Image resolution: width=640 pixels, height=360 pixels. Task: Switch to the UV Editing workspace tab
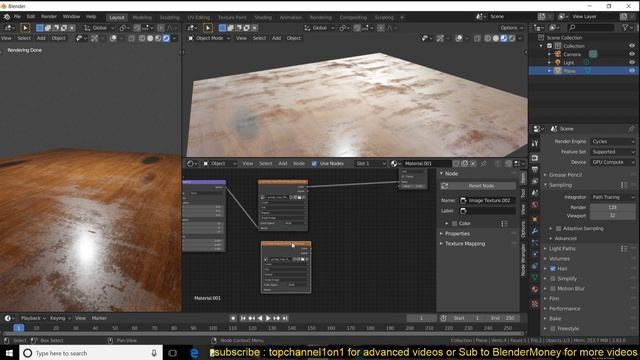198,18
